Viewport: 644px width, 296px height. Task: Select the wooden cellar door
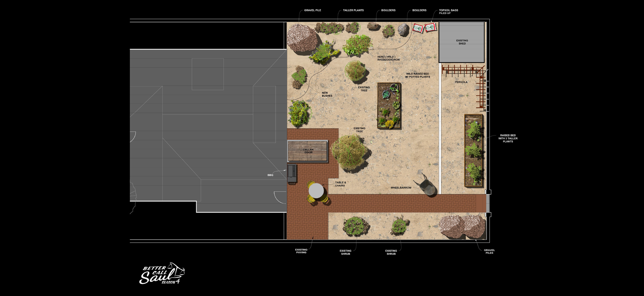[x=308, y=151]
